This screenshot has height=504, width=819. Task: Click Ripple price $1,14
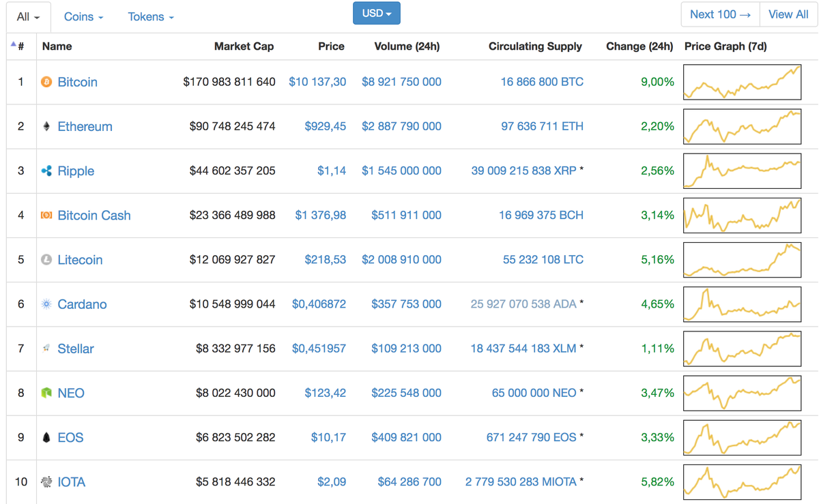(x=332, y=171)
